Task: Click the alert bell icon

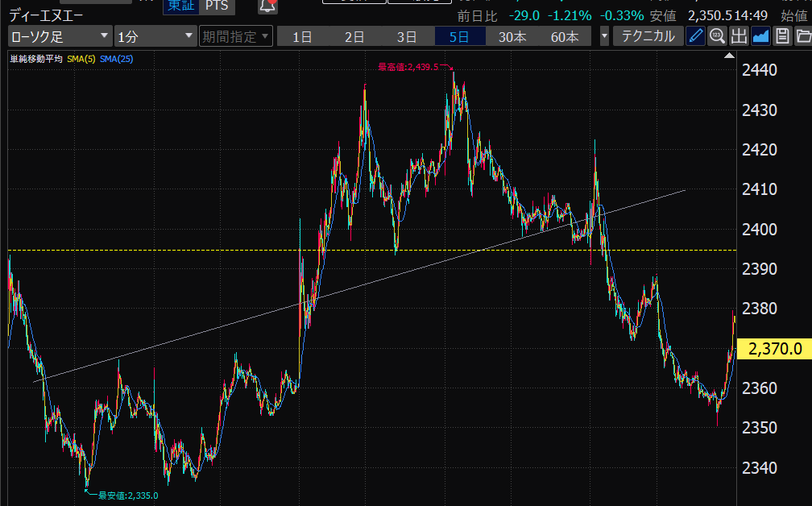Action: [267, 5]
